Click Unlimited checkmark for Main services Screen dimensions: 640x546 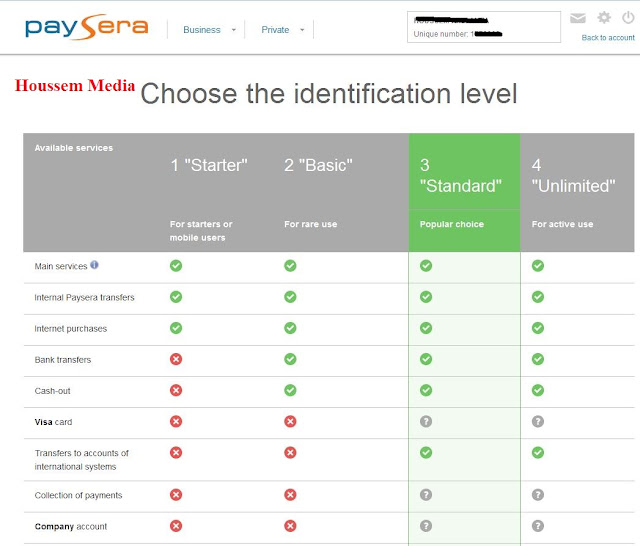(x=538, y=266)
